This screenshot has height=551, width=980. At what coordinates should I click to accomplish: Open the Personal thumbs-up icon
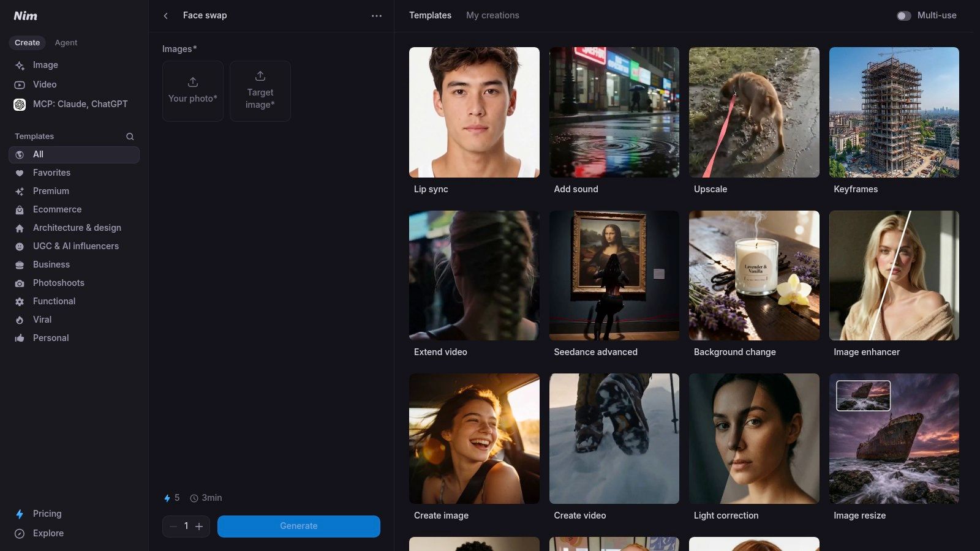[x=20, y=339]
